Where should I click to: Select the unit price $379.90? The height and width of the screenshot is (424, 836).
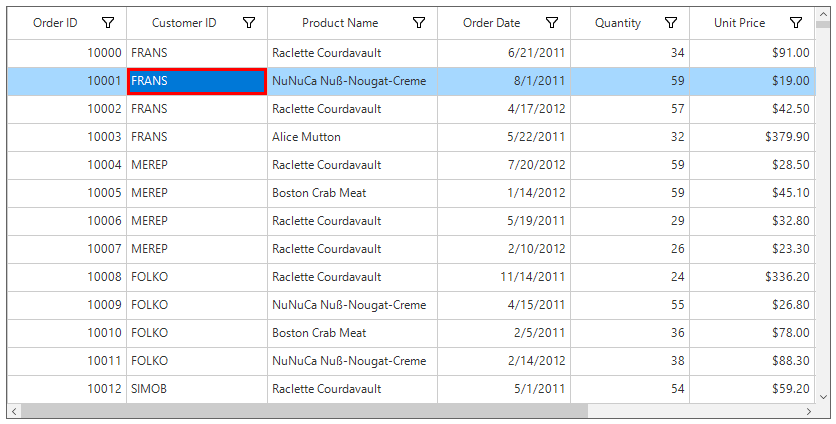coord(752,137)
